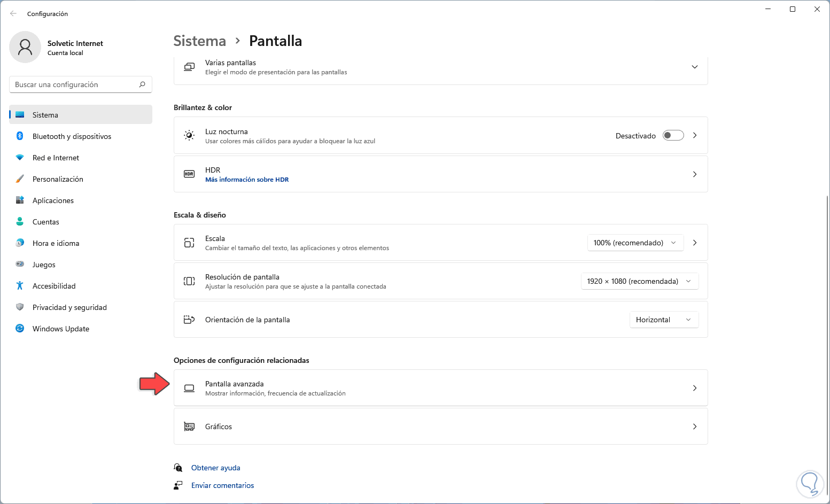Select Hora e idioma in sidebar
The width and height of the screenshot is (830, 504).
56,243
